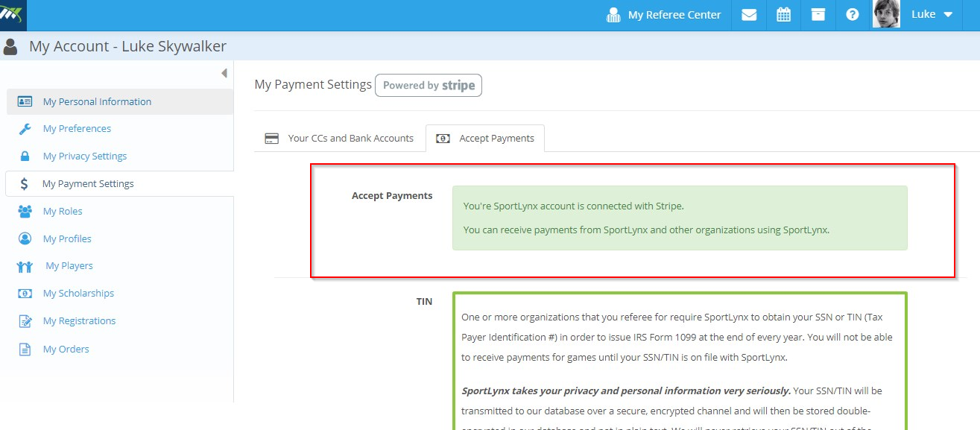Click Luke's profile photo thumbnail
Viewport: 980px width, 430px height.
(886, 14)
